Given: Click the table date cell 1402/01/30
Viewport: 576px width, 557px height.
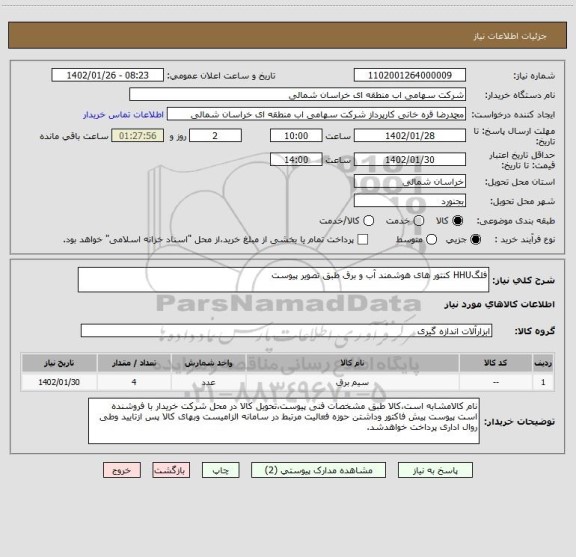Looking at the screenshot, I should (x=59, y=382).
